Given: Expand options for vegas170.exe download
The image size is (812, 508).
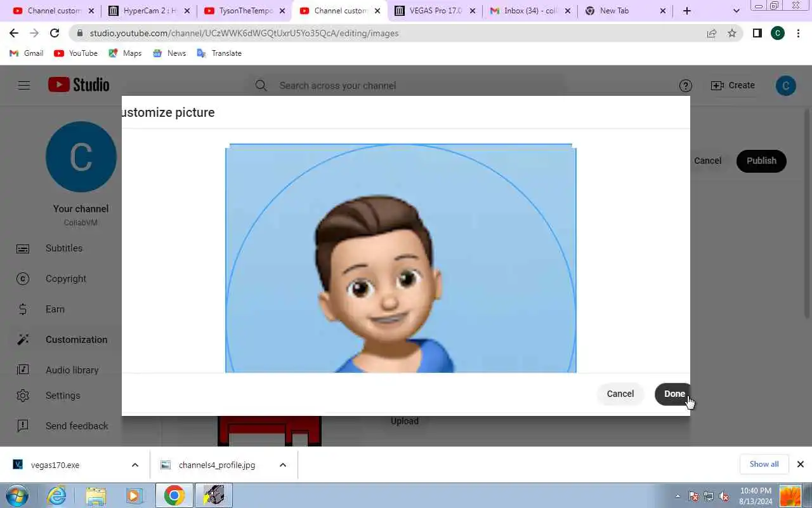Looking at the screenshot, I should coord(135,465).
